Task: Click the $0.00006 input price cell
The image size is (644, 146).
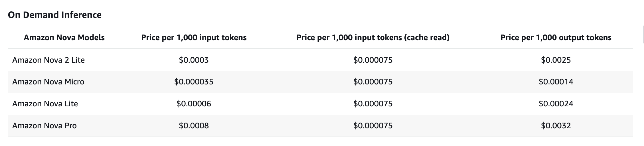Action: click(x=194, y=104)
